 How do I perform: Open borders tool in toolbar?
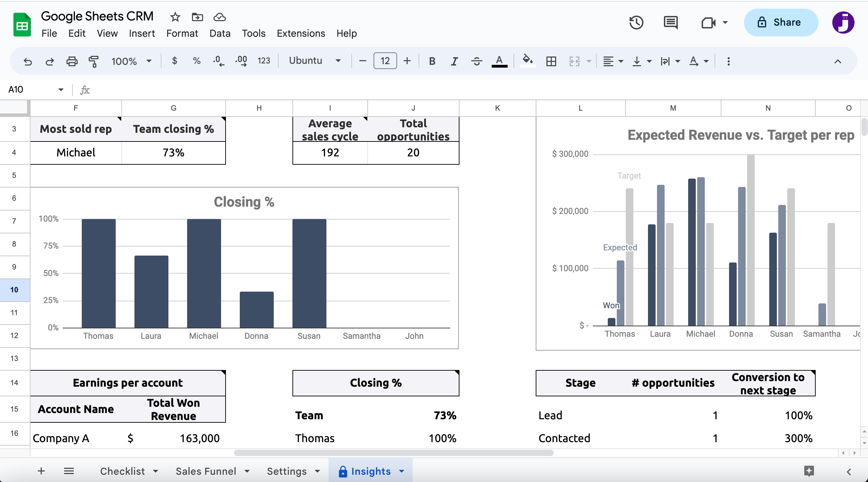click(x=551, y=61)
